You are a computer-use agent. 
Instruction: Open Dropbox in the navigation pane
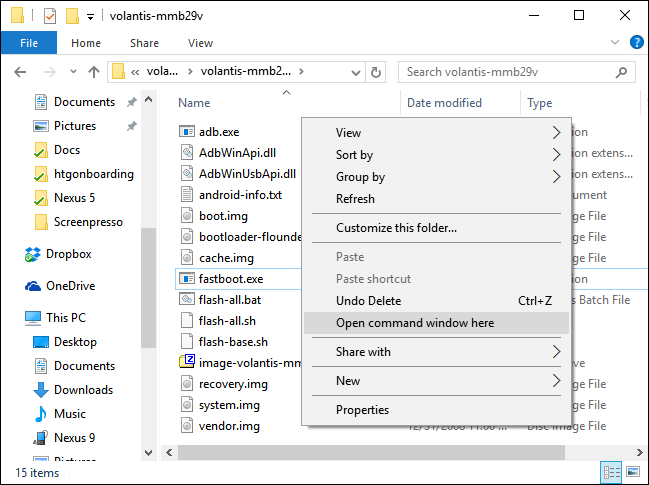point(68,254)
